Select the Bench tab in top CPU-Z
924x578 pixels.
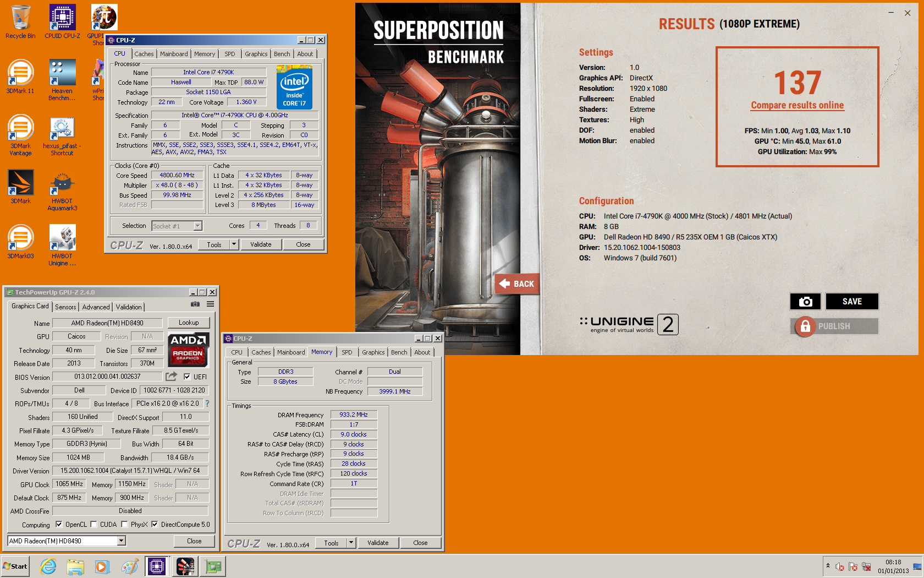(282, 54)
